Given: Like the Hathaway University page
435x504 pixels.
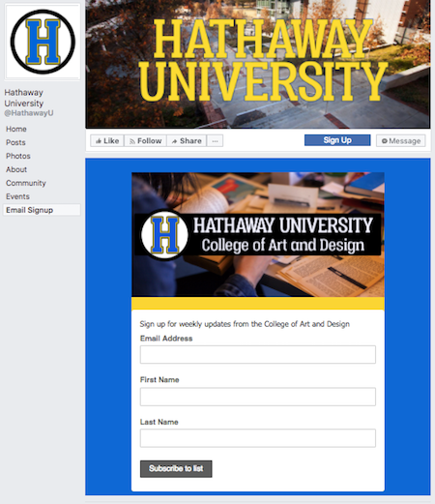Looking at the screenshot, I should point(107,141).
